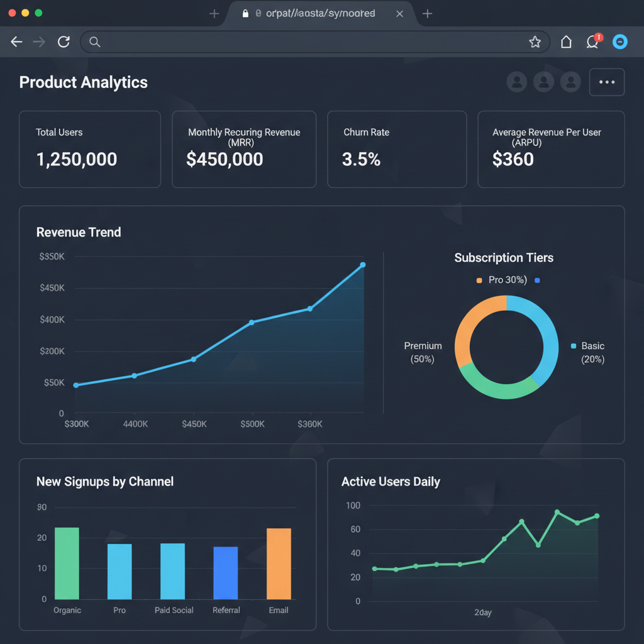
Task: Click the plus icon left of the tab
Action: [214, 14]
